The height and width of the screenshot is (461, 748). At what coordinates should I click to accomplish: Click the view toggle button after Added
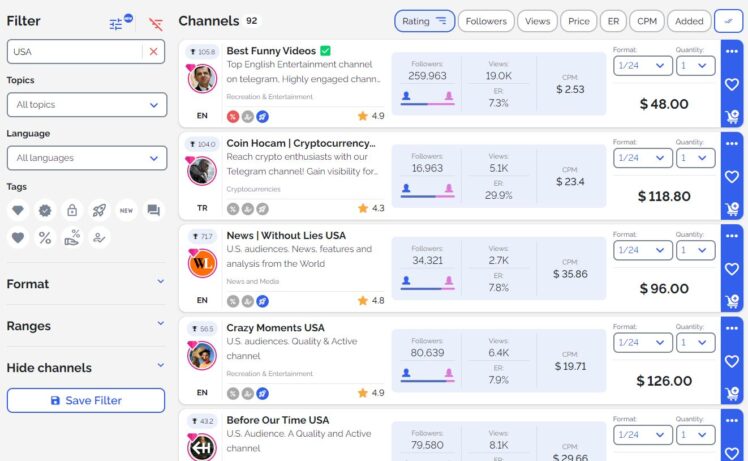[x=728, y=21]
